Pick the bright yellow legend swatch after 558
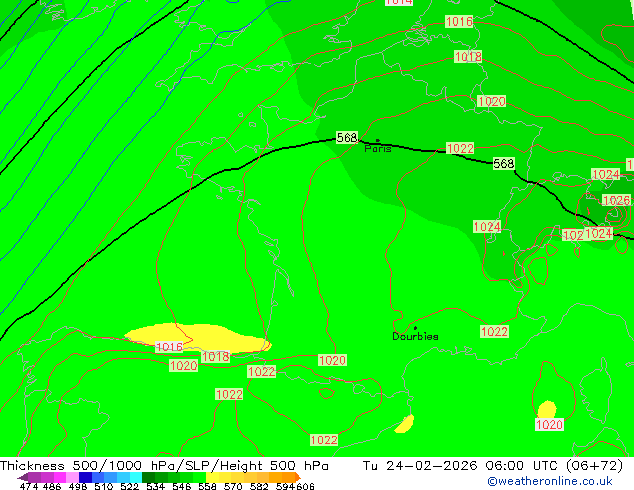 click(213, 477)
